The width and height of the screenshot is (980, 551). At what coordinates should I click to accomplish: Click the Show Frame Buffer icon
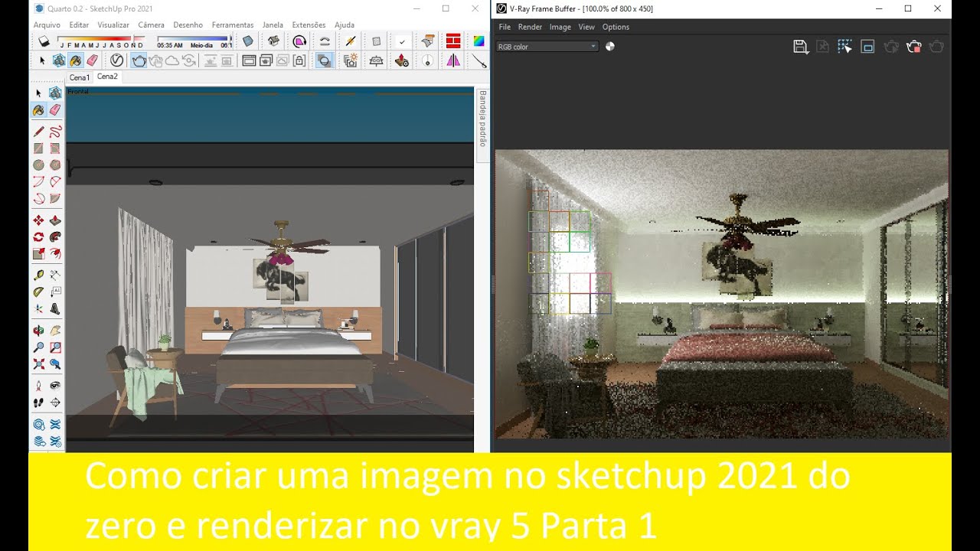[247, 60]
